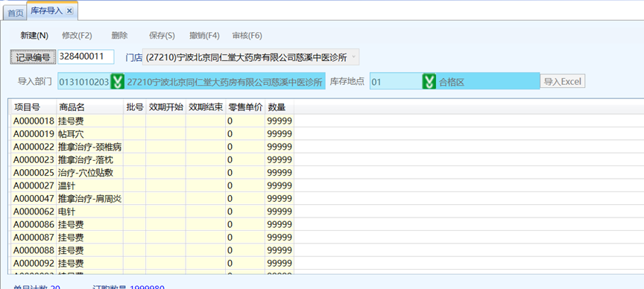Click 审核(F6) to audit record
Screen dimensions: 644x289
point(247,36)
